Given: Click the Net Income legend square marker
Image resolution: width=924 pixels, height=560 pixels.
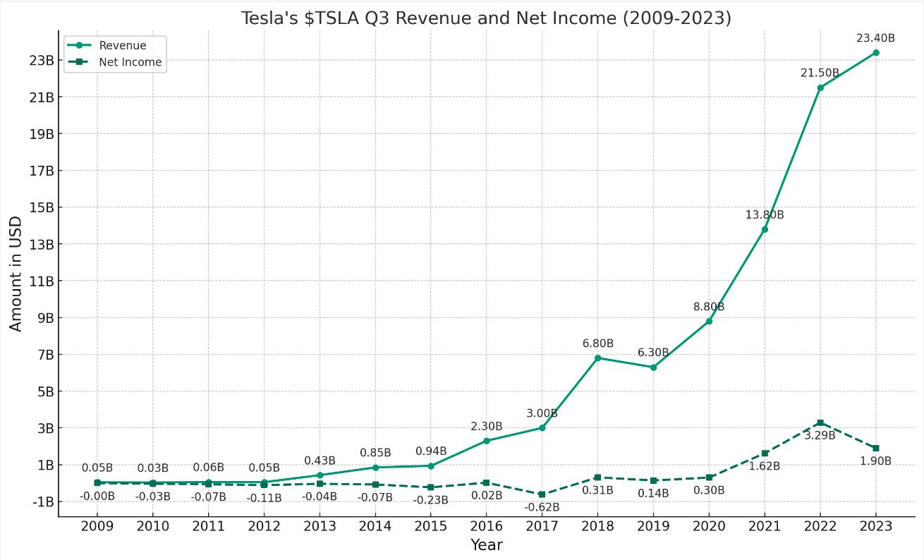Looking at the screenshot, I should tap(80, 62).
